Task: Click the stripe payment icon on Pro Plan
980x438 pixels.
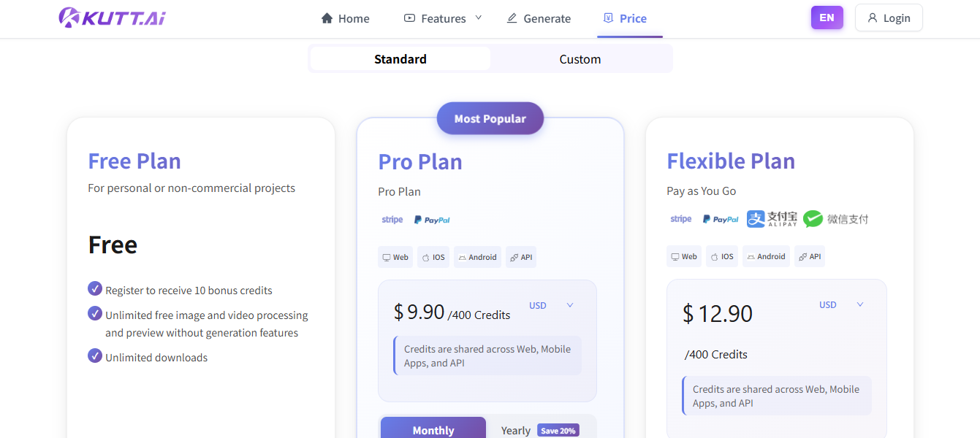Action: (392, 219)
